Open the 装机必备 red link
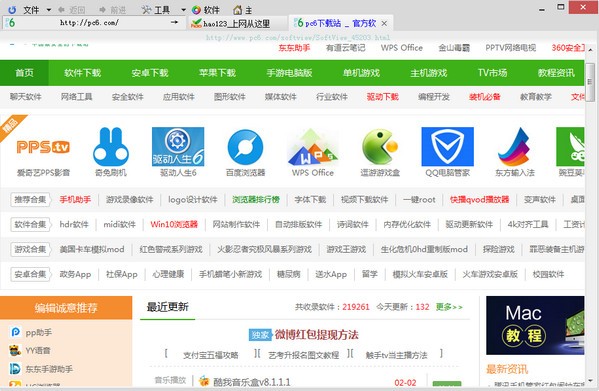Viewport: 599px width, 391px height. [x=484, y=97]
